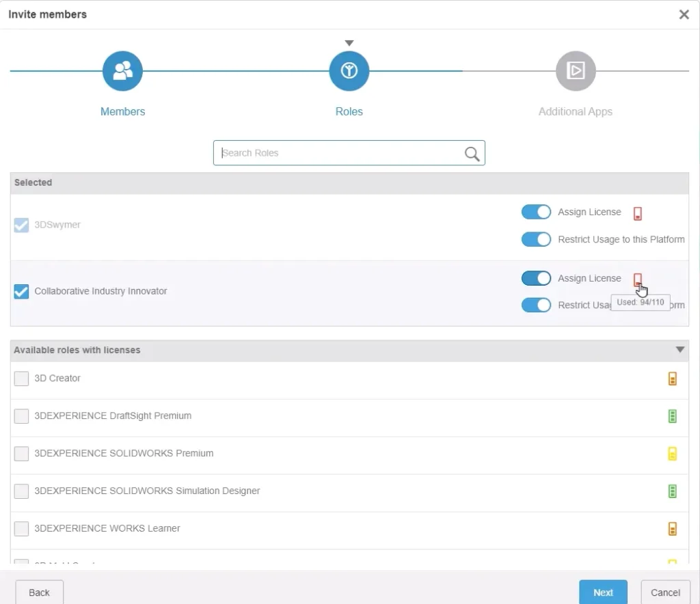700x604 pixels.
Task: View 3D Creator license availability icon
Action: (x=673, y=379)
